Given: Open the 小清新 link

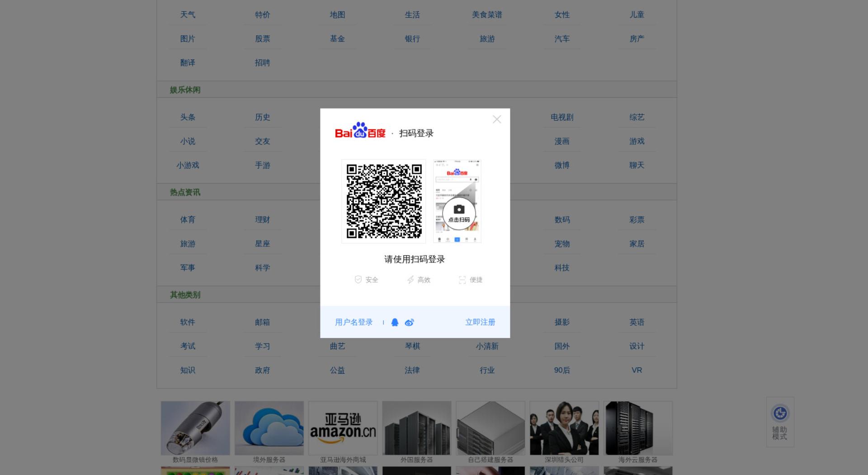Looking at the screenshot, I should tap(487, 346).
